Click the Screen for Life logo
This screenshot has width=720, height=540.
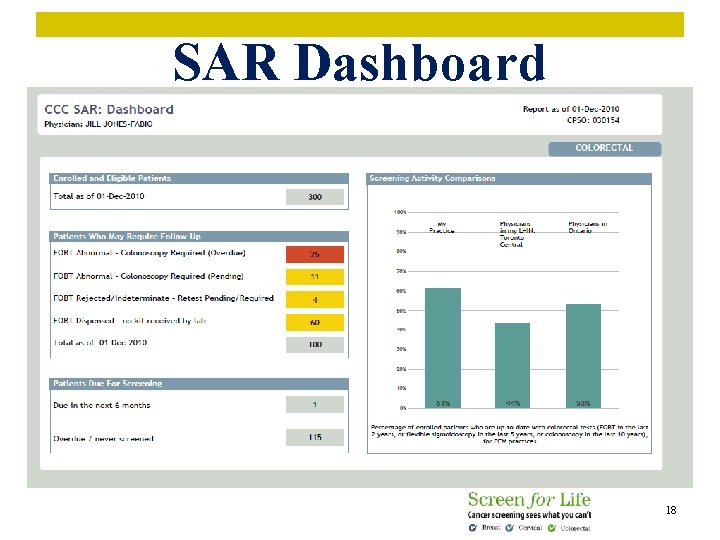click(529, 499)
